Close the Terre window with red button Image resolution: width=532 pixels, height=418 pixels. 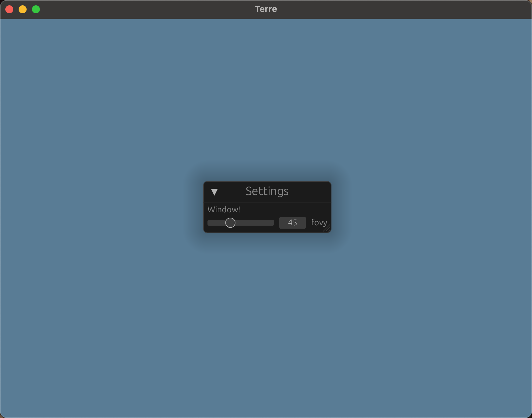click(9, 9)
